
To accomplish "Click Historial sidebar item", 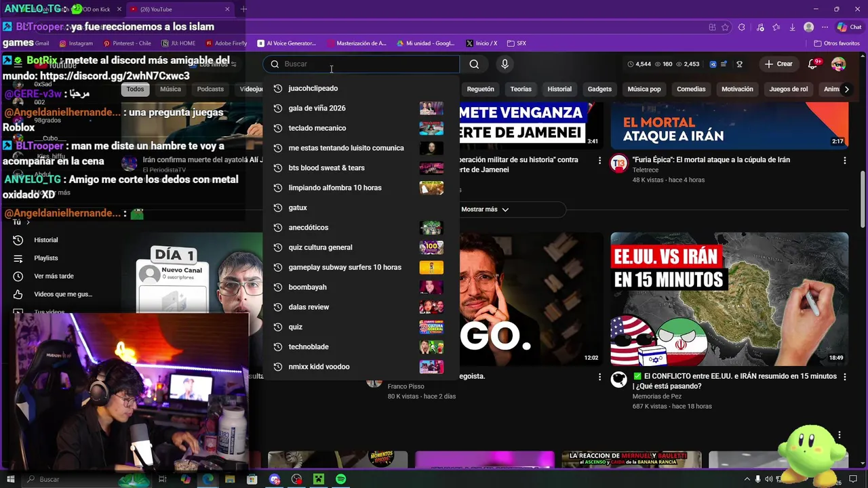I will coord(46,240).
